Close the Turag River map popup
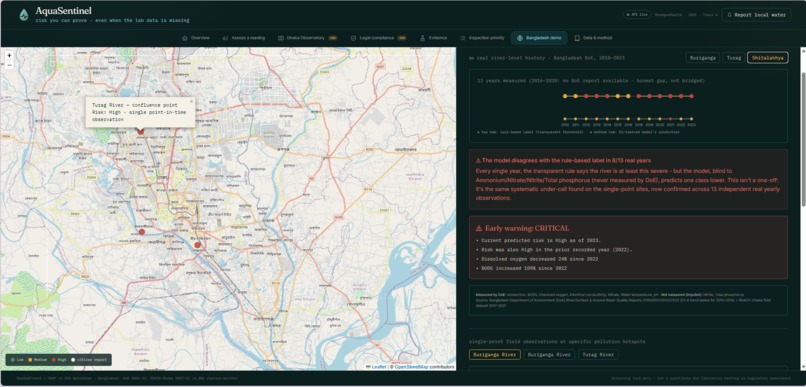 pos(191,101)
